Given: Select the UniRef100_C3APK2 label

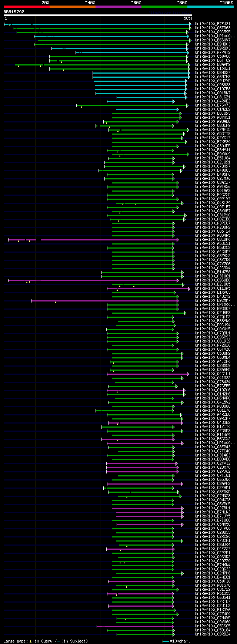Looking at the screenshot, I should tap(213, 484).
